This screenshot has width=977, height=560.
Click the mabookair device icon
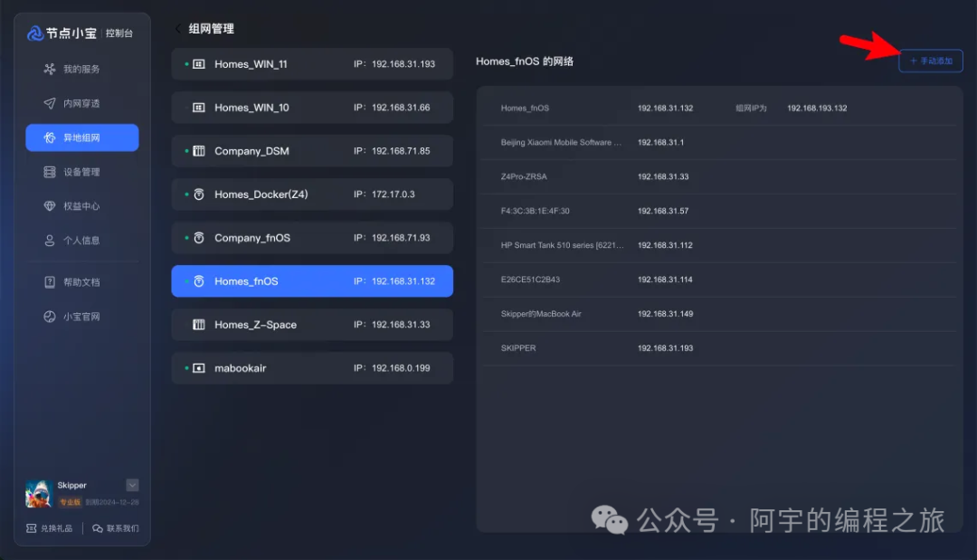point(199,368)
